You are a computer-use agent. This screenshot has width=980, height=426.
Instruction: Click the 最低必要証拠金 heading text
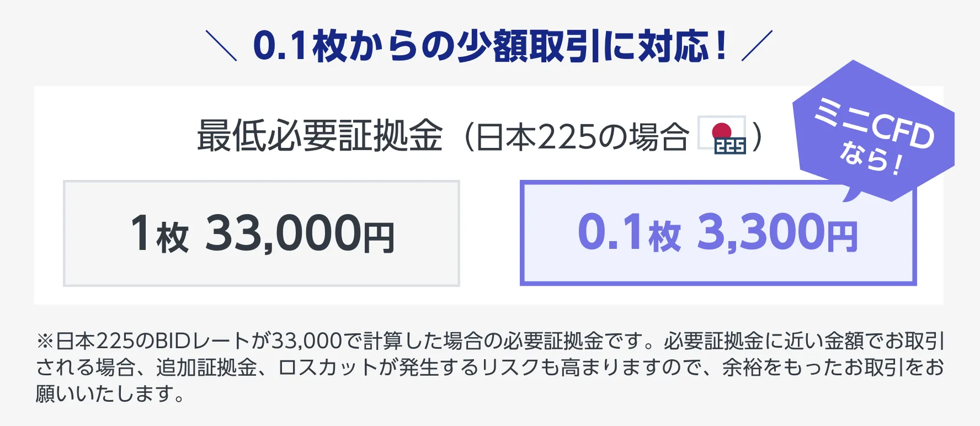click(x=320, y=136)
